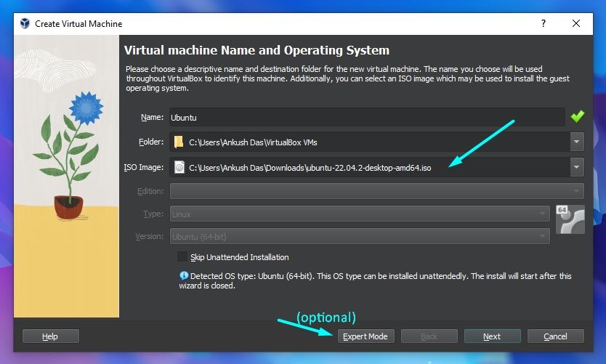Expand the ISO Image dropdown arrow

pos(577,167)
